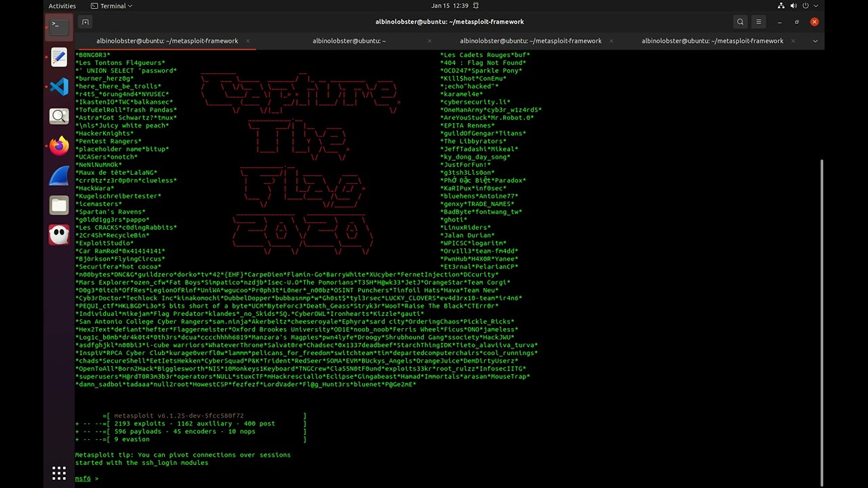Click the "*ghoti*" team name
Viewport: 868px width, 488px height.
click(454, 220)
